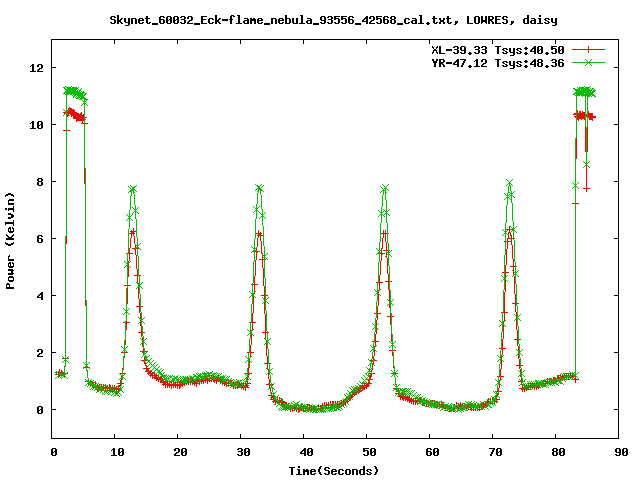Click the x-axis tick label 40

[x=306, y=452]
